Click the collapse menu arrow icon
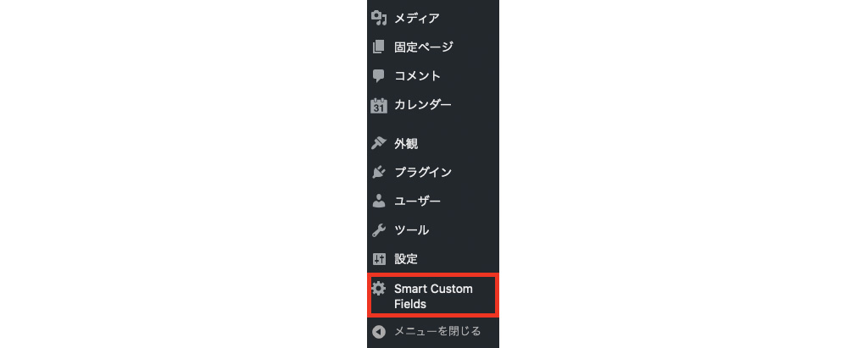868x348 pixels. [379, 332]
